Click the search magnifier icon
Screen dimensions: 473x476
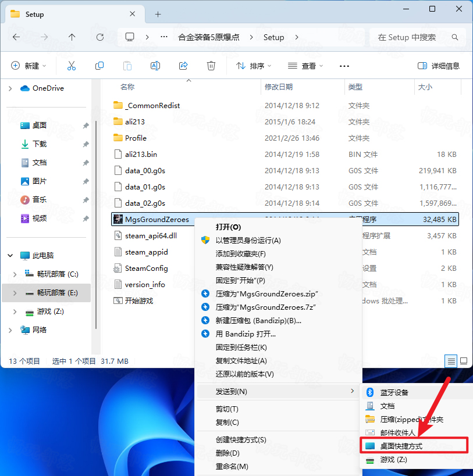click(x=455, y=37)
